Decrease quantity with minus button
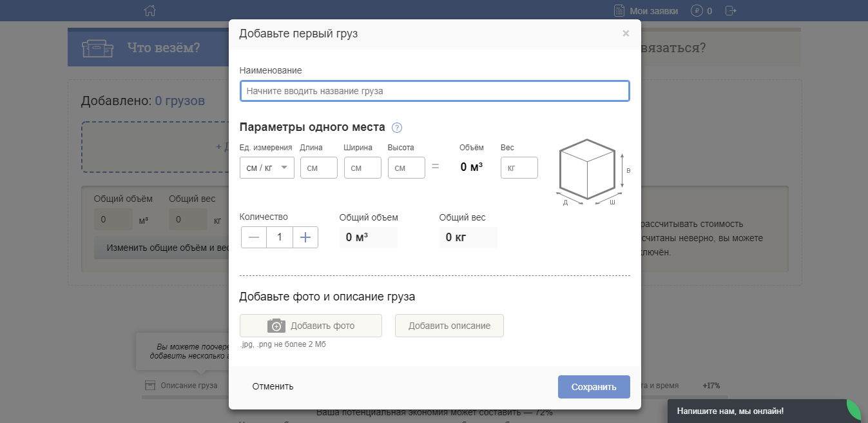 point(254,237)
